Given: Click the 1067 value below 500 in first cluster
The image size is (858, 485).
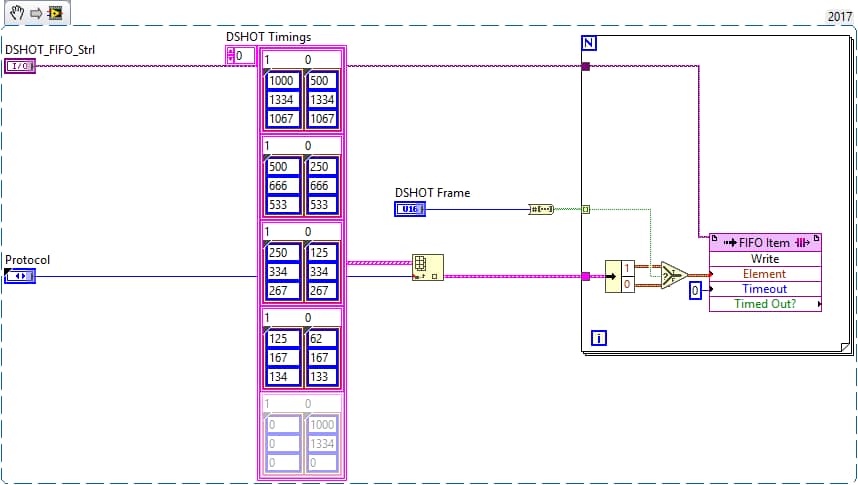Looking at the screenshot, I should (322, 118).
